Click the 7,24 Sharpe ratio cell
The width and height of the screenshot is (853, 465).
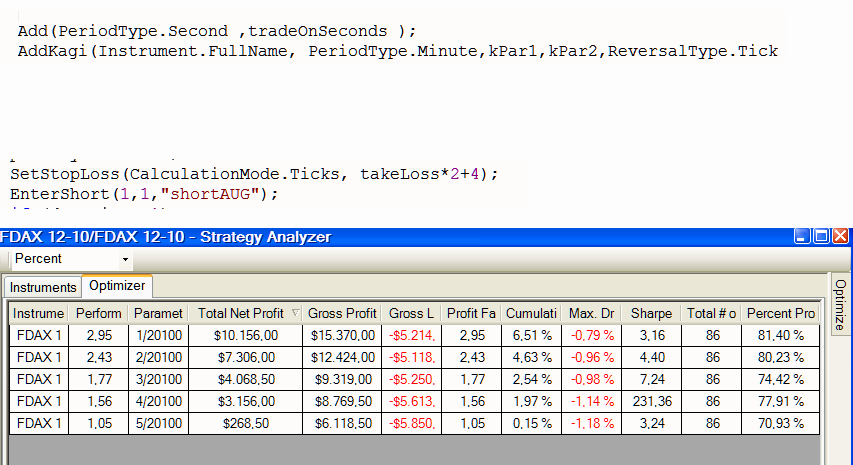(652, 379)
